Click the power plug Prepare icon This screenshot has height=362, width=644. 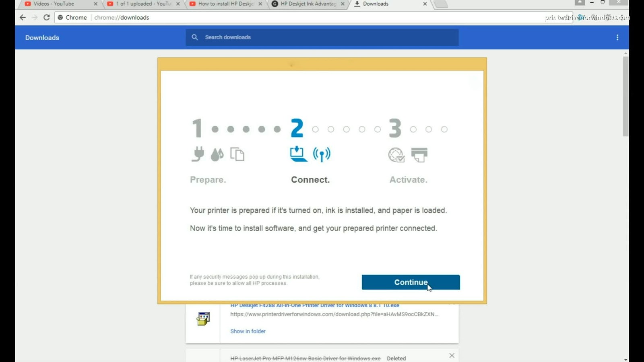198,154
